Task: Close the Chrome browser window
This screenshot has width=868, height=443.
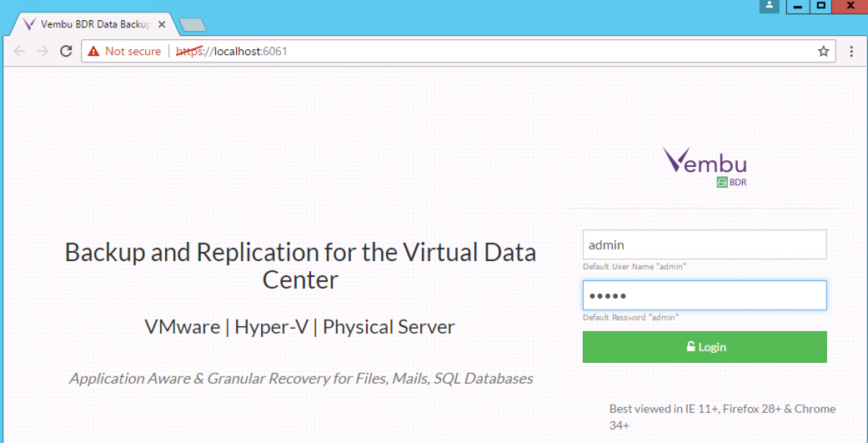Action: pos(850,7)
